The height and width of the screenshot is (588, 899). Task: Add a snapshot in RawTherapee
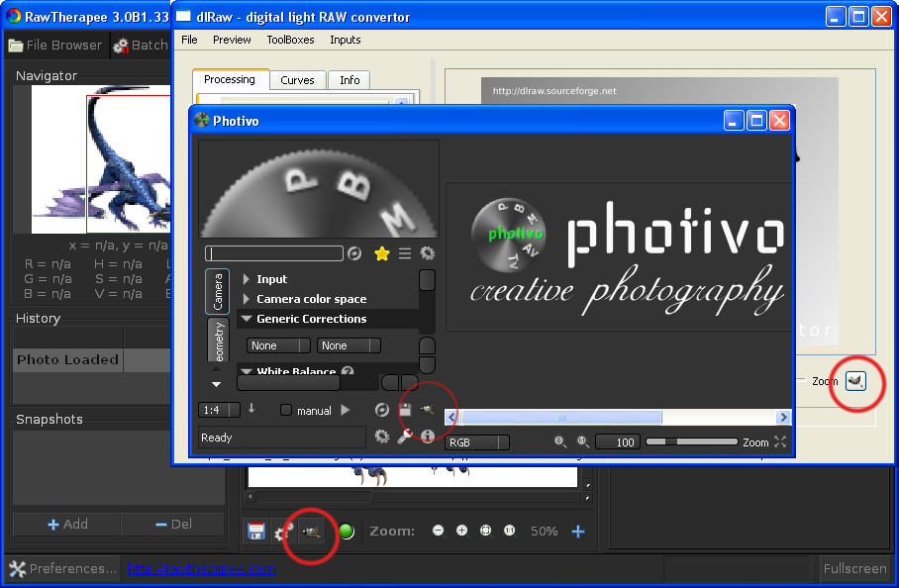click(x=67, y=524)
